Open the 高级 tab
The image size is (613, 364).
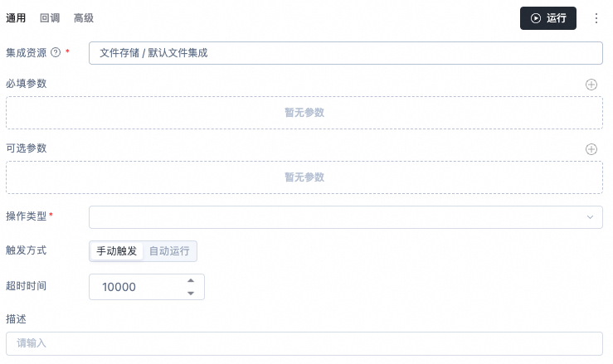pyautogui.click(x=84, y=18)
